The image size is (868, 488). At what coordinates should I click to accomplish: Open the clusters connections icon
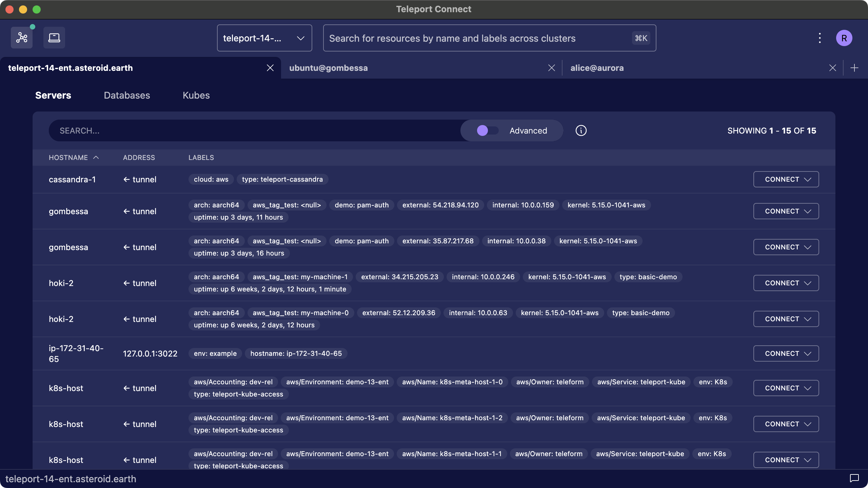pos(22,38)
